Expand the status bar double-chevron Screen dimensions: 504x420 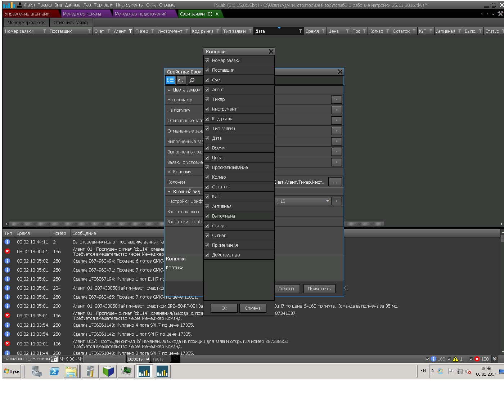(495, 359)
